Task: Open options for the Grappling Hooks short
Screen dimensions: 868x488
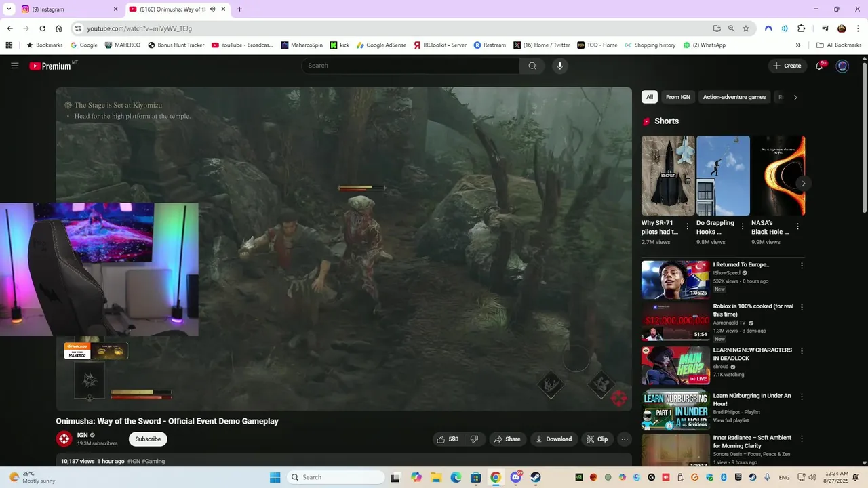Action: [743, 226]
